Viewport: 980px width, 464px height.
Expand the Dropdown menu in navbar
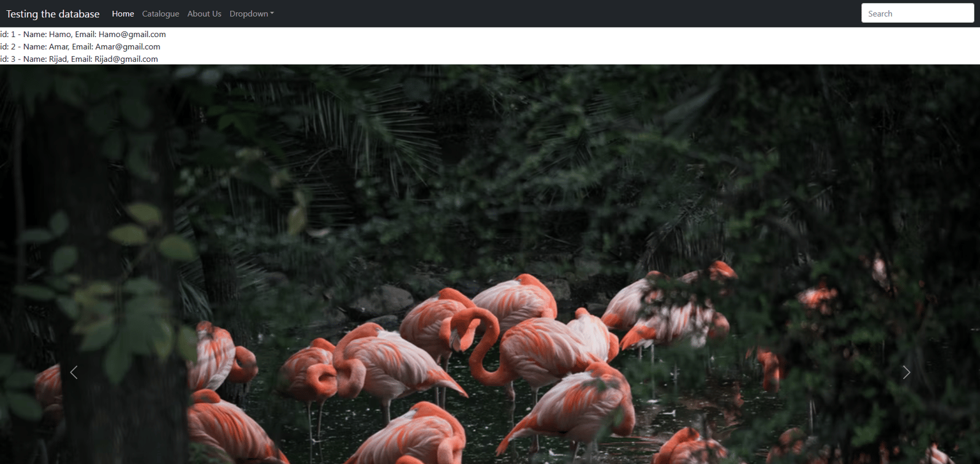click(x=251, y=13)
